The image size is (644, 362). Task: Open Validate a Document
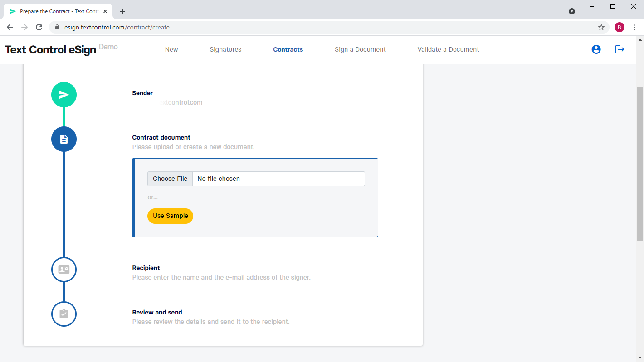click(x=448, y=49)
